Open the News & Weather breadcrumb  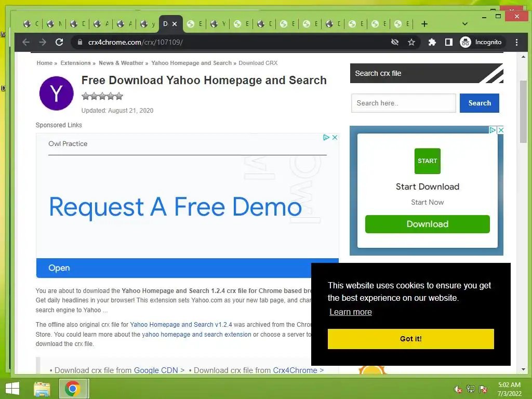point(121,63)
